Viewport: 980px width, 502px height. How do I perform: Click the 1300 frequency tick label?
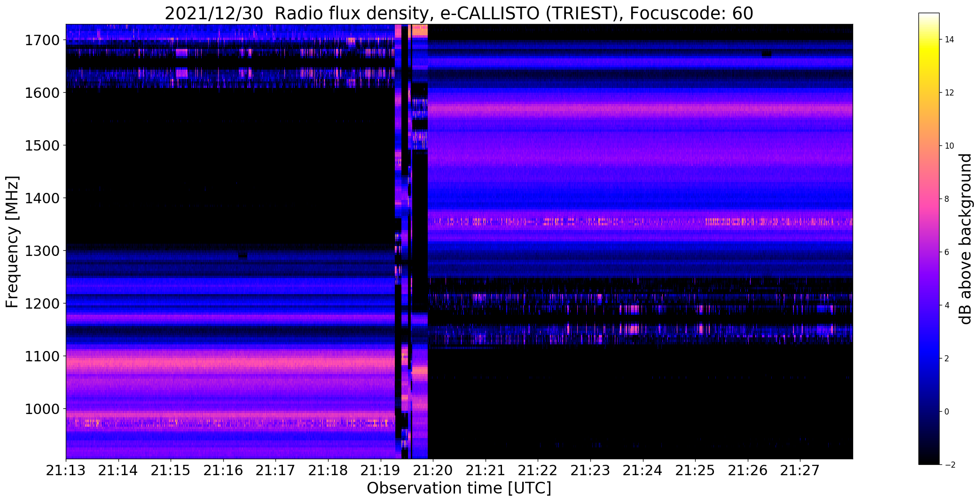pos(42,251)
